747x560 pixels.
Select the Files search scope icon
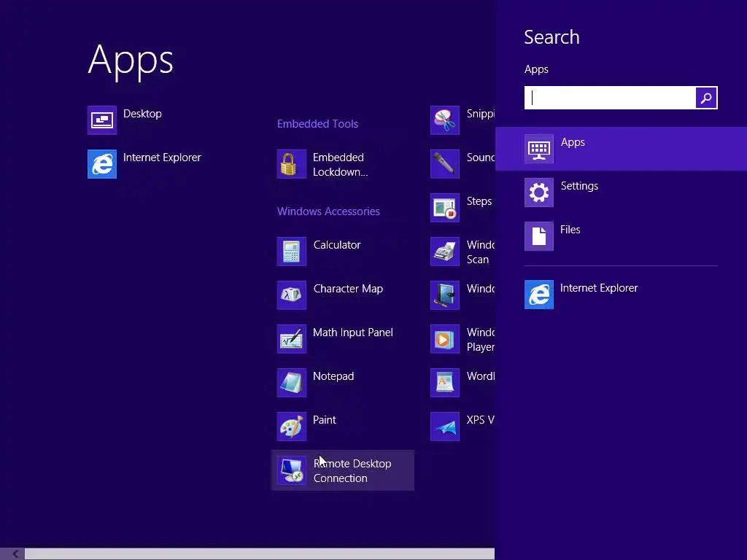pos(539,236)
